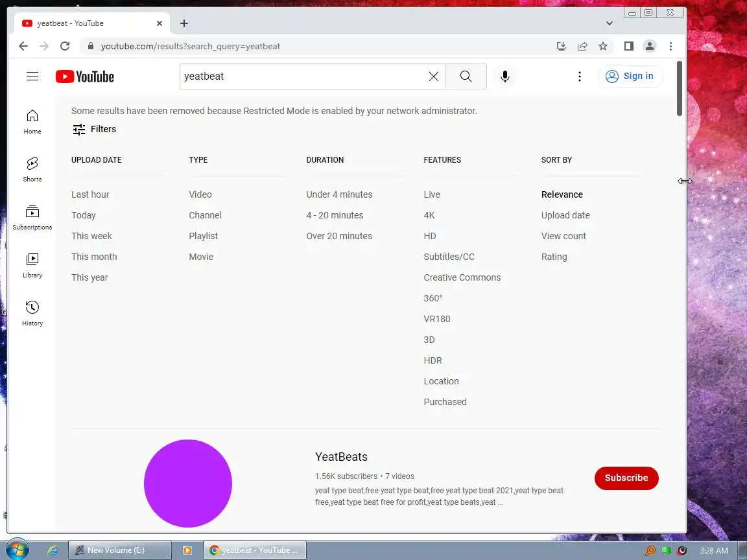
Task: Sort results by Rating
Action: [554, 257]
